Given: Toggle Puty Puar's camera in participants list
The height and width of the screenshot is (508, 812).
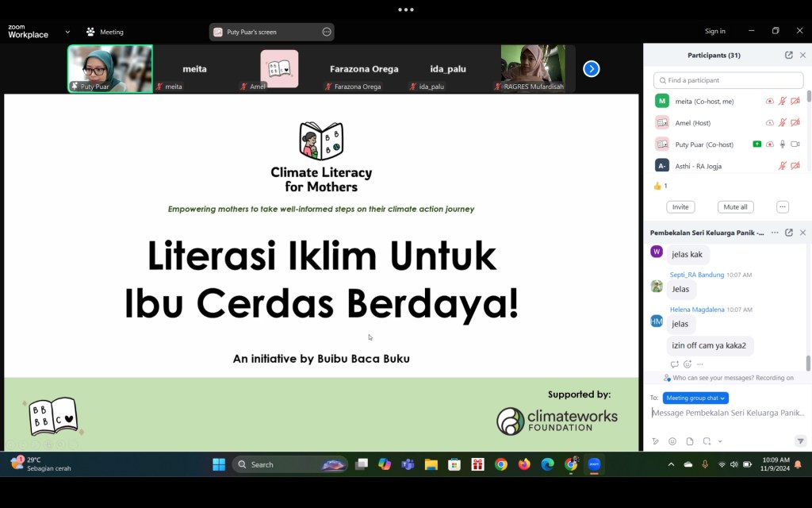Looking at the screenshot, I should click(x=795, y=144).
